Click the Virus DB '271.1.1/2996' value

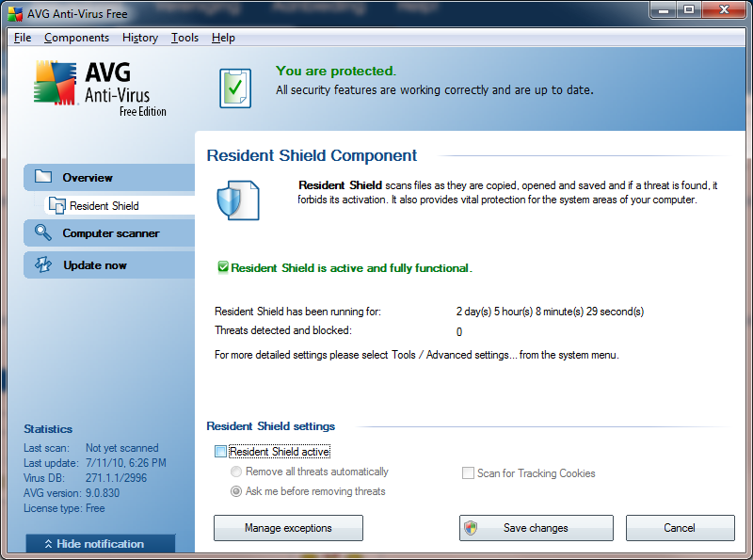point(116,478)
